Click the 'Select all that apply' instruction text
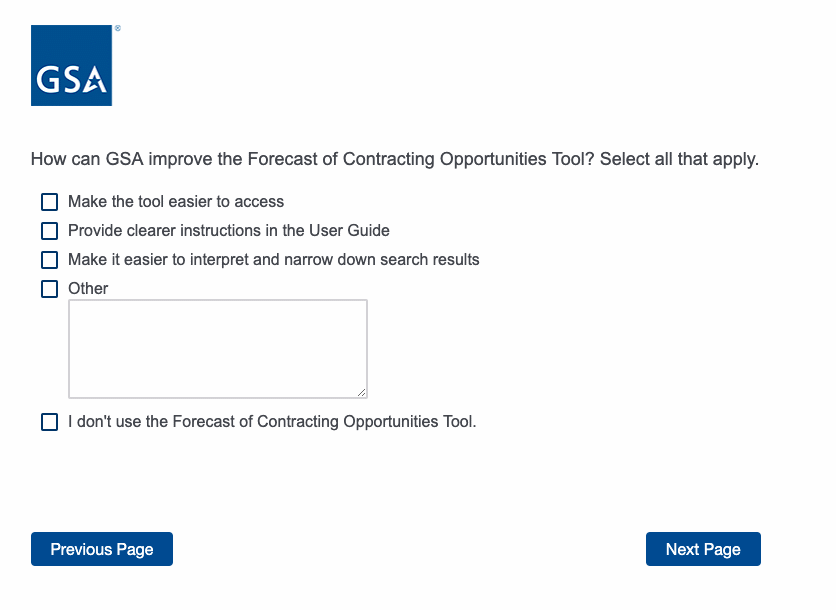836x610 pixels. coord(679,159)
